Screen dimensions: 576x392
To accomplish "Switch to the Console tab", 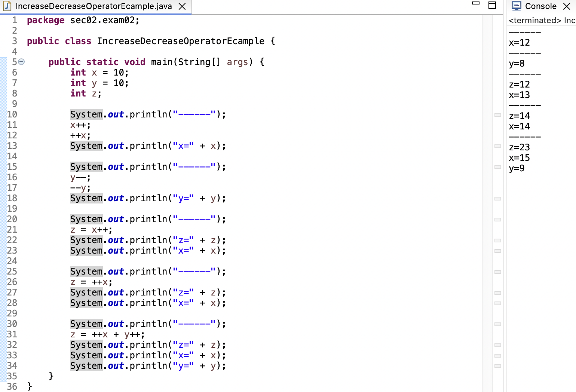I will [x=540, y=6].
